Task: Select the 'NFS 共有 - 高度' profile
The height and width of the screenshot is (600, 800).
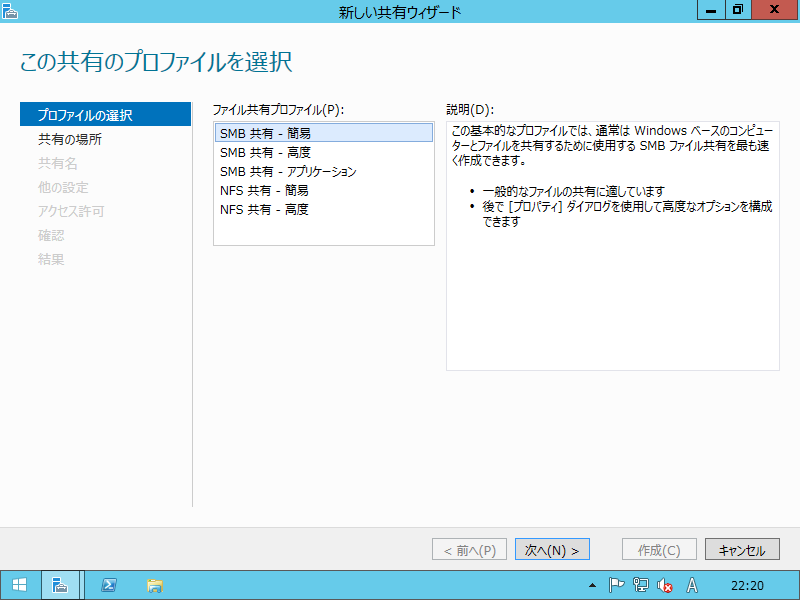Action: click(323, 209)
